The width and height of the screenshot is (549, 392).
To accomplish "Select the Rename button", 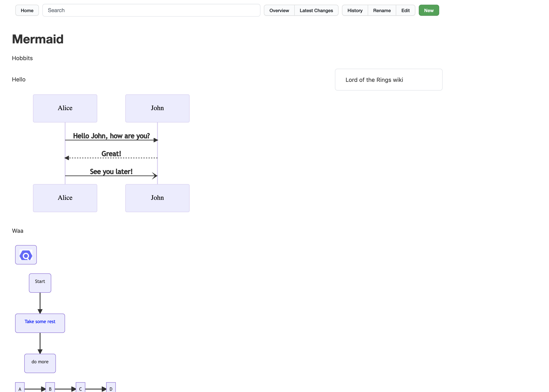I will [382, 10].
